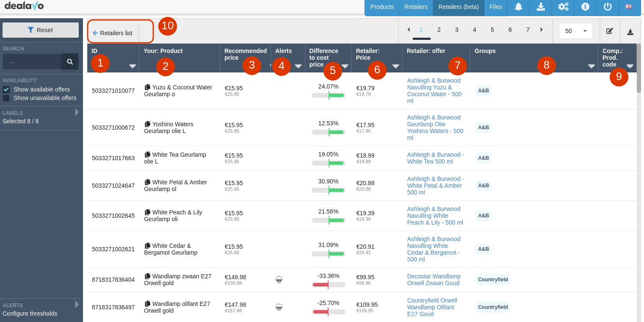
Task: Go to page 2 of results
Action: point(439,30)
